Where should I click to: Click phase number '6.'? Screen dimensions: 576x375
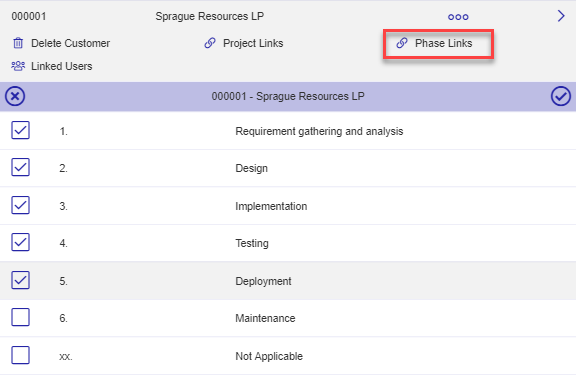pos(64,318)
